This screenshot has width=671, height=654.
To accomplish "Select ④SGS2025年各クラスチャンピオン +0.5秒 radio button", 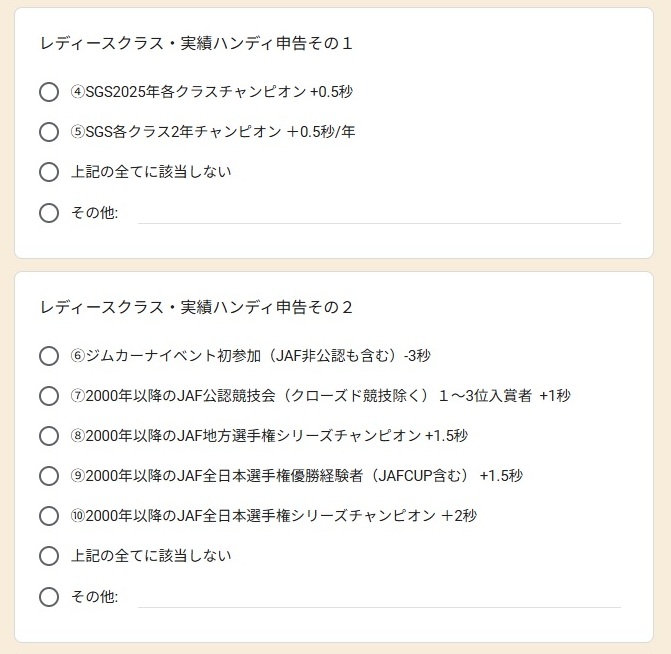I will (x=49, y=92).
